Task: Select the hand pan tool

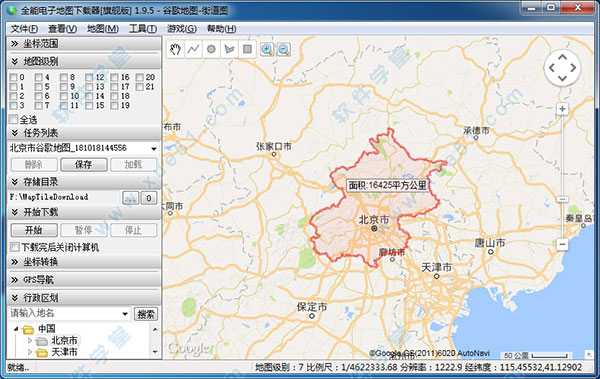Action: (175, 49)
